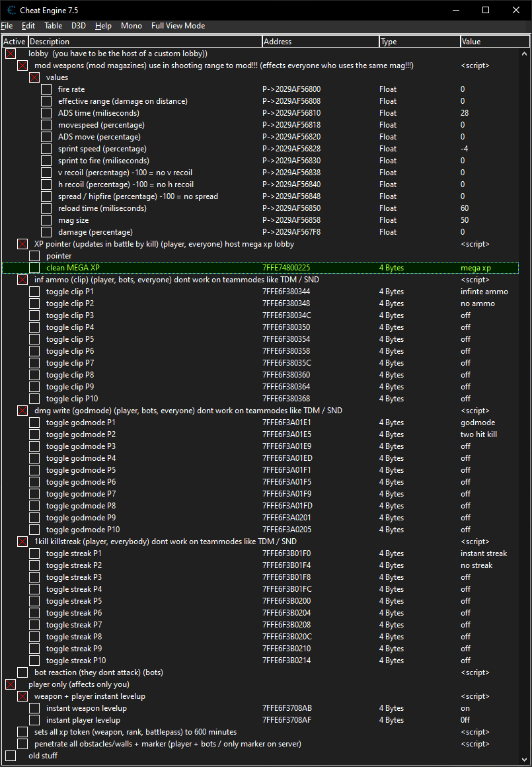Check the toggle streak P1 box

click(x=34, y=553)
